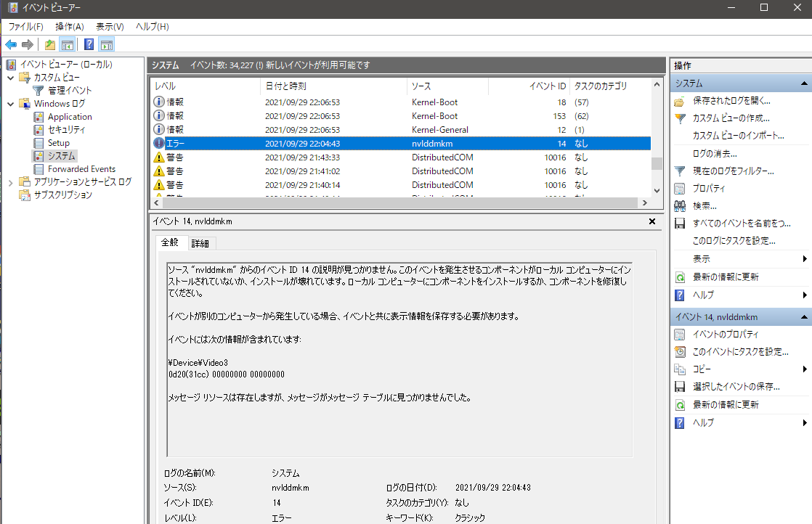Select the Kernel-General event ID 12 row
The width and height of the screenshot is (812, 524).
(401, 130)
